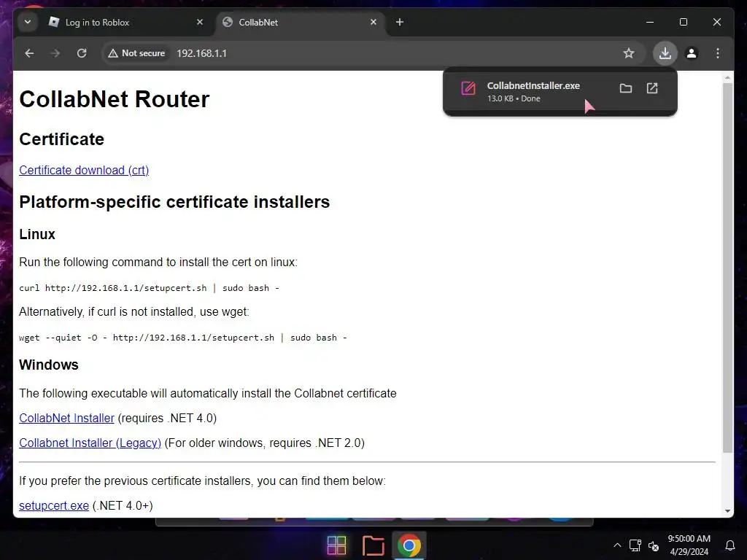Click the CollabNet Router heading
This screenshot has width=747, height=560.
tap(115, 99)
